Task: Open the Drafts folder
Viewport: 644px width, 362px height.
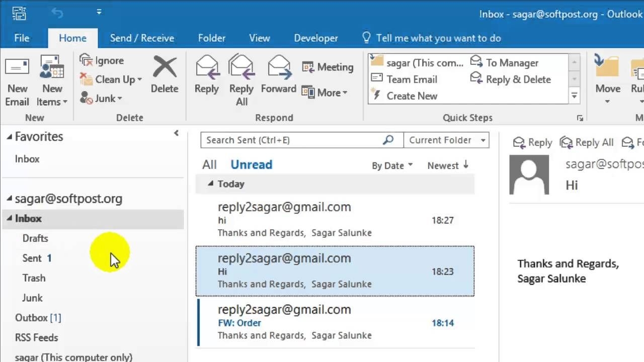Action: coord(35,238)
